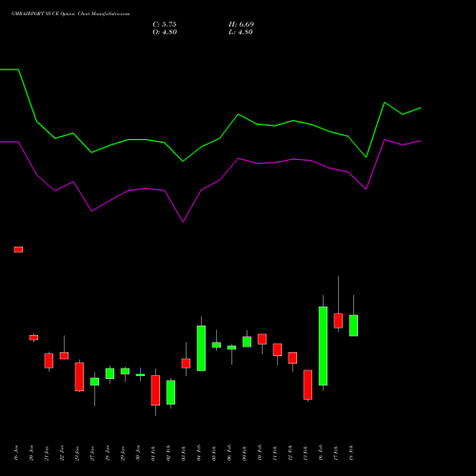Click the red candle above 17 Feb

click(x=338, y=321)
